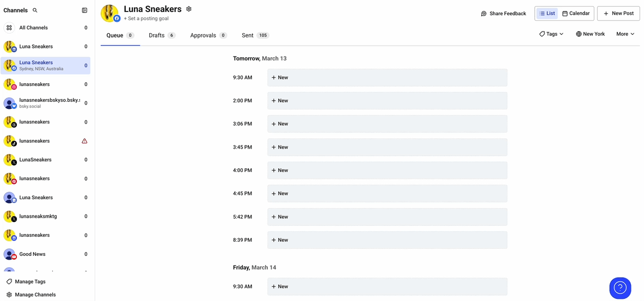Switch to List view

click(547, 14)
